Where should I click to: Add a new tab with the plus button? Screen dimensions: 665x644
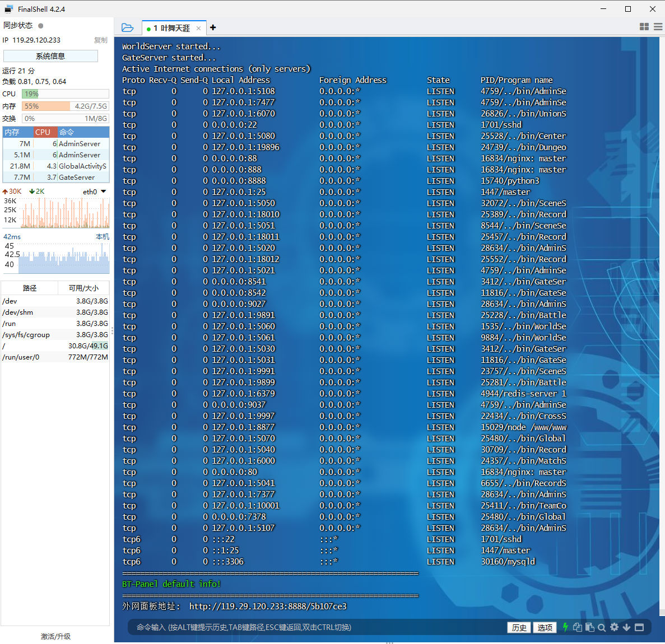click(x=213, y=27)
